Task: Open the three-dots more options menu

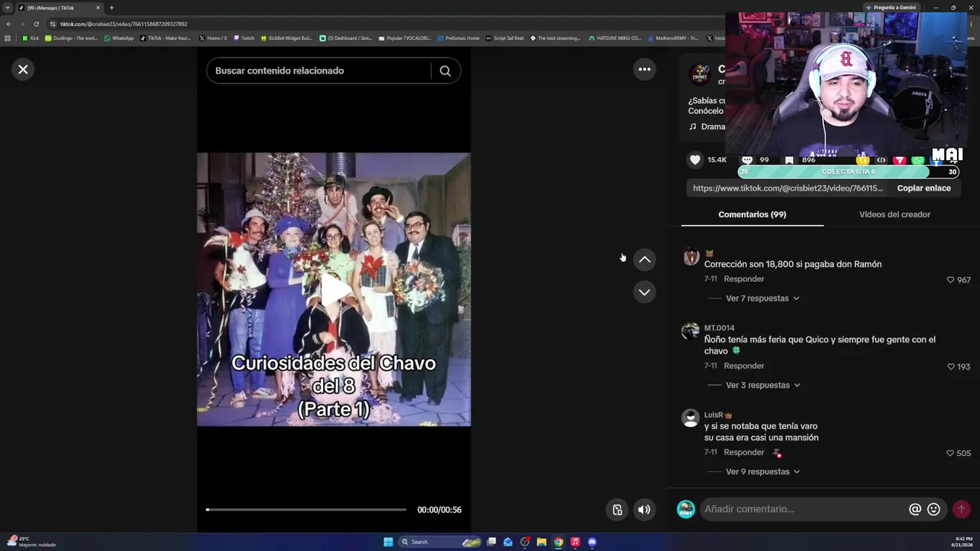Action: coord(645,70)
